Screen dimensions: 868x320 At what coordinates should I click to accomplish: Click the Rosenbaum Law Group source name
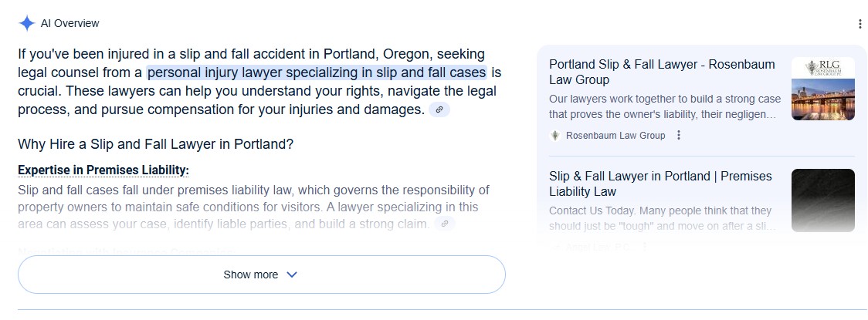coord(615,136)
